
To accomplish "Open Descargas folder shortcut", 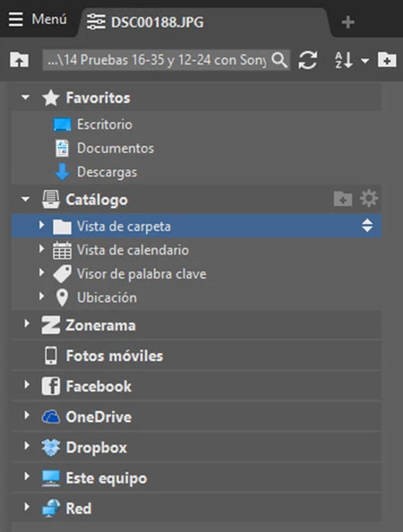I will click(x=107, y=172).
